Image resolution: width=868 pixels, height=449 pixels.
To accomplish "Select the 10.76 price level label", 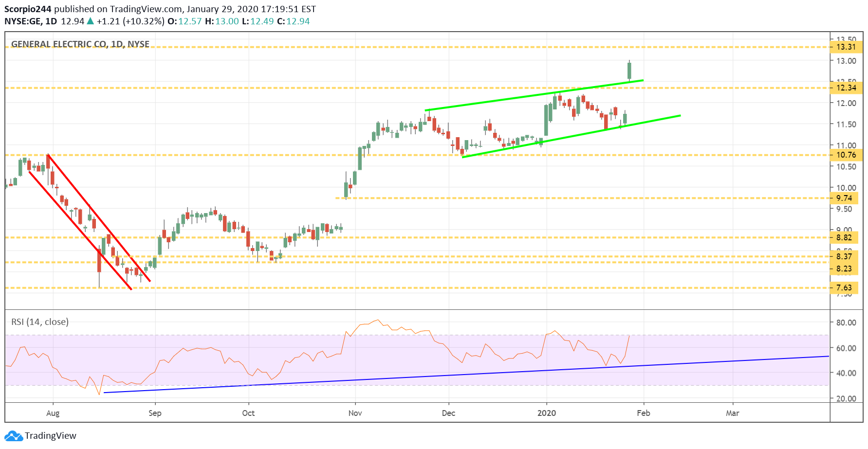I will click(846, 155).
